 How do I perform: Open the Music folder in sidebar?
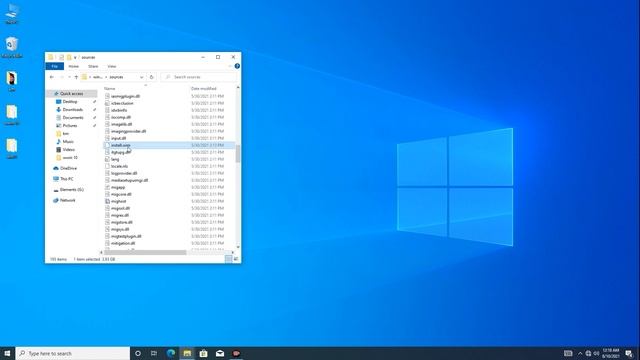tap(68, 142)
